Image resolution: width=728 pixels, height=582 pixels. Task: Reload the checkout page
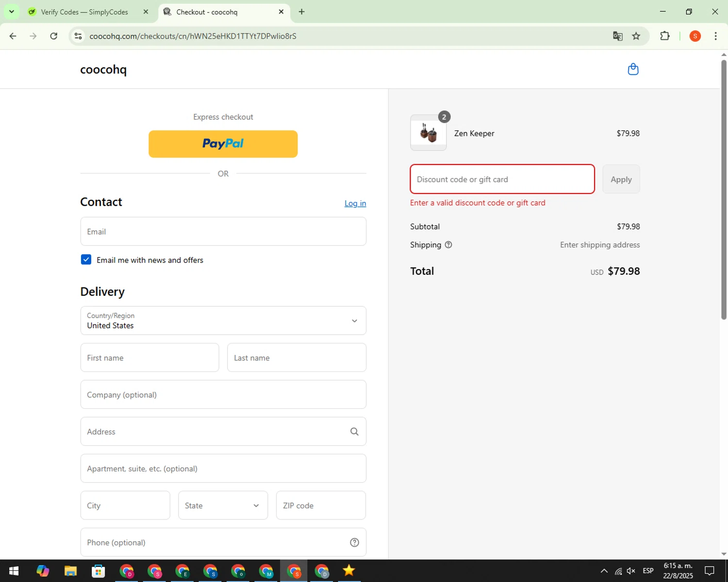(54, 36)
